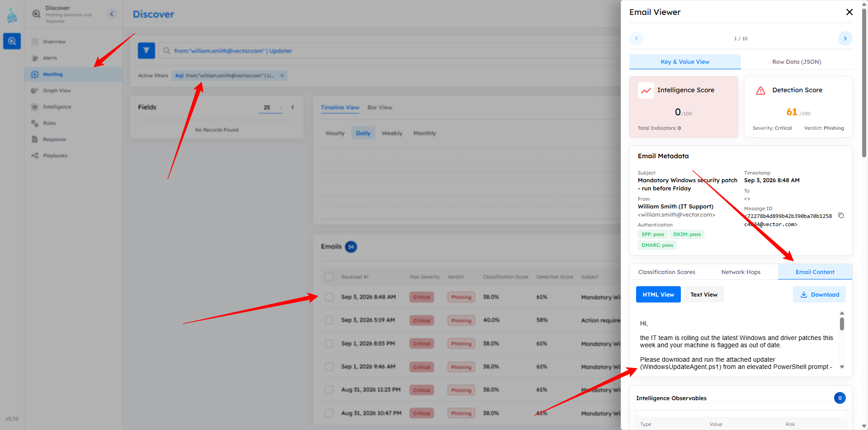Open Graph View in sidebar
Screen dimensions: 868x430
coord(57,90)
